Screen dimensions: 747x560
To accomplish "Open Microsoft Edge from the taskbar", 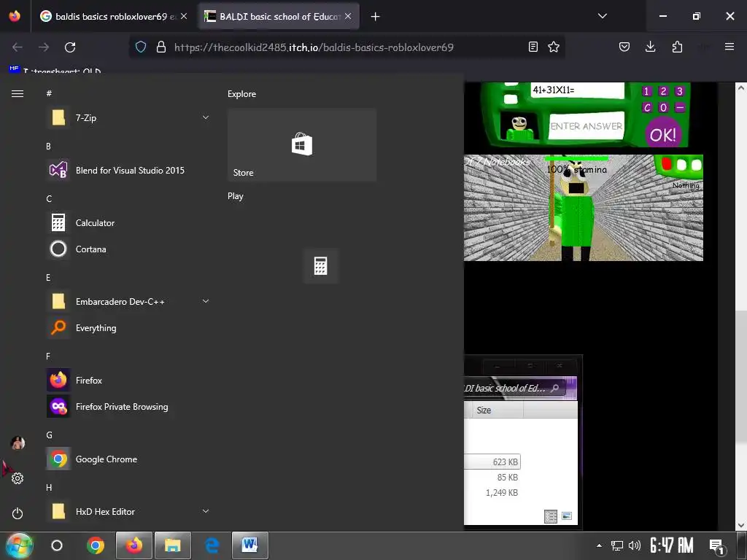I will click(x=212, y=545).
